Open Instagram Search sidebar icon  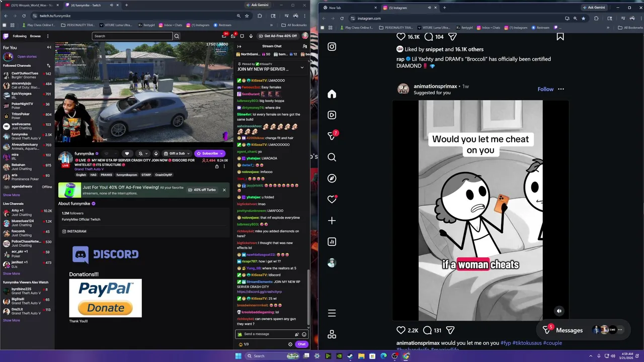click(x=332, y=157)
